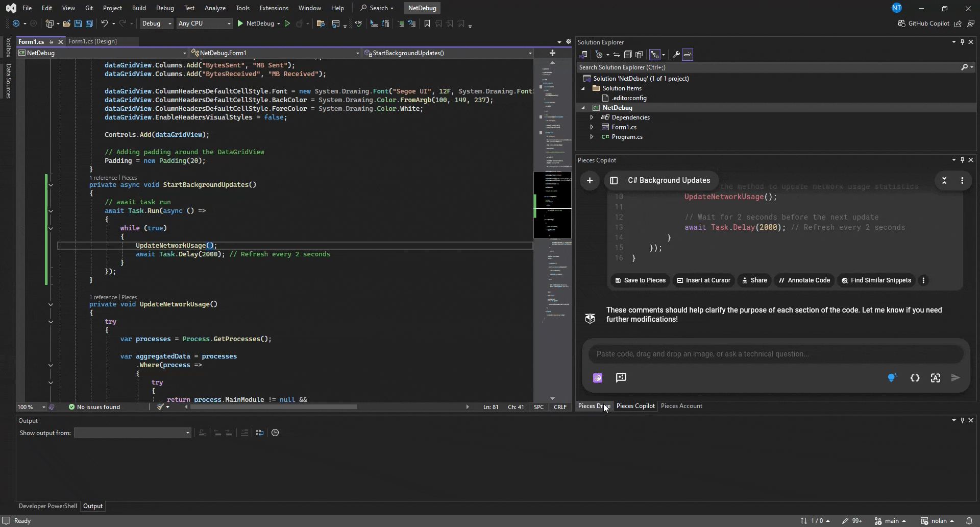The image size is (980, 527).
Task: Click Show All Files icon in Solution Explorer
Action: [639, 55]
